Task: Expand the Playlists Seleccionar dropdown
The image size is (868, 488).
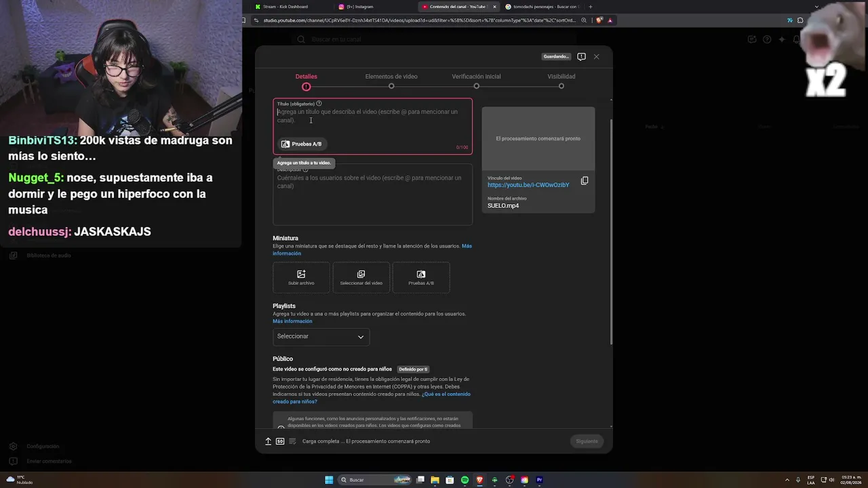Action: tap(321, 336)
